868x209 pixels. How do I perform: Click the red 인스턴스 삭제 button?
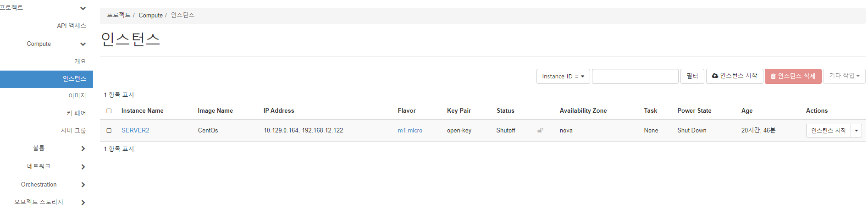click(793, 76)
